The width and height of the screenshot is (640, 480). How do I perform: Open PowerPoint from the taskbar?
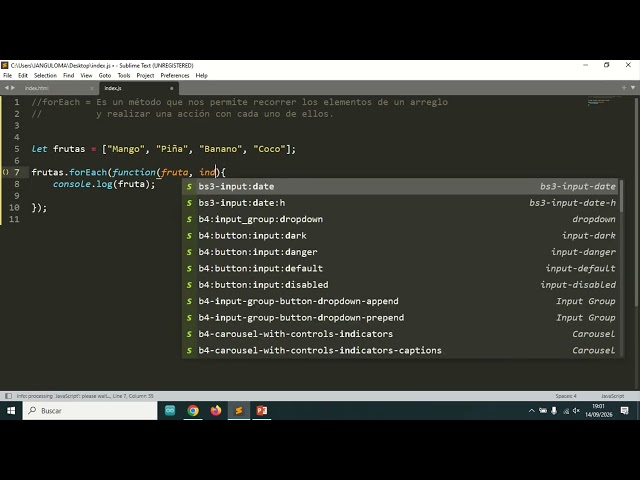(262, 411)
